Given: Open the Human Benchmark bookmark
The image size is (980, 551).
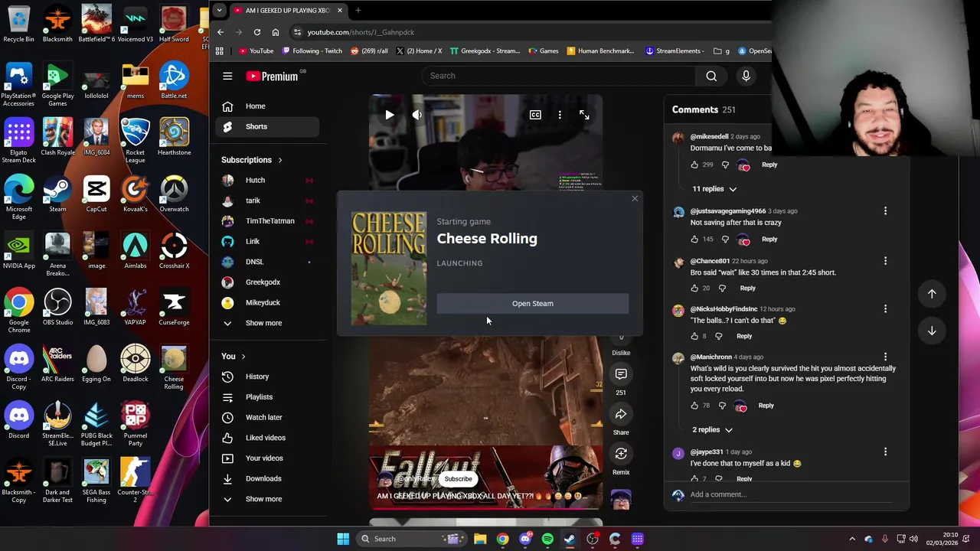Looking at the screenshot, I should pos(600,51).
